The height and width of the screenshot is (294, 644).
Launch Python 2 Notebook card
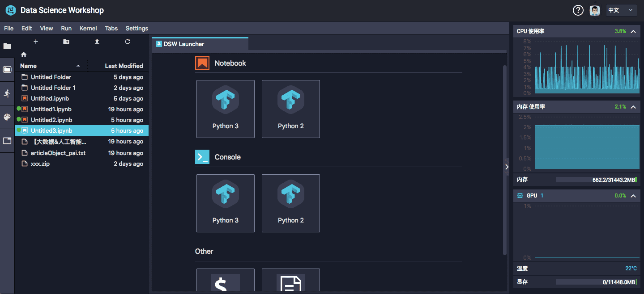pyautogui.click(x=291, y=109)
